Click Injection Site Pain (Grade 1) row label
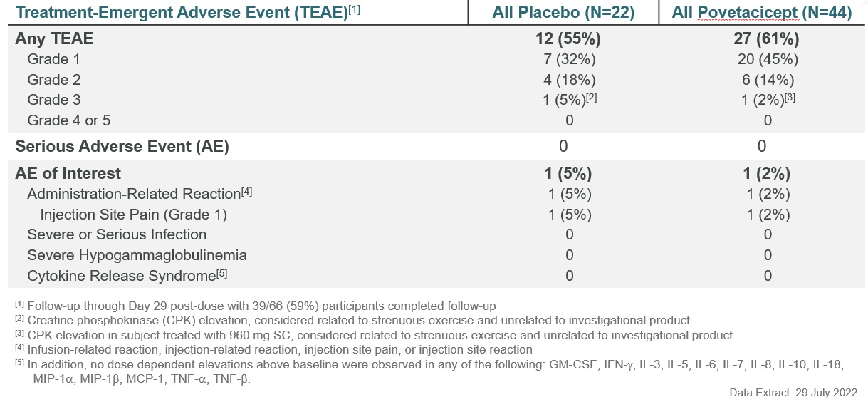This screenshot has width=868, height=402. (134, 214)
